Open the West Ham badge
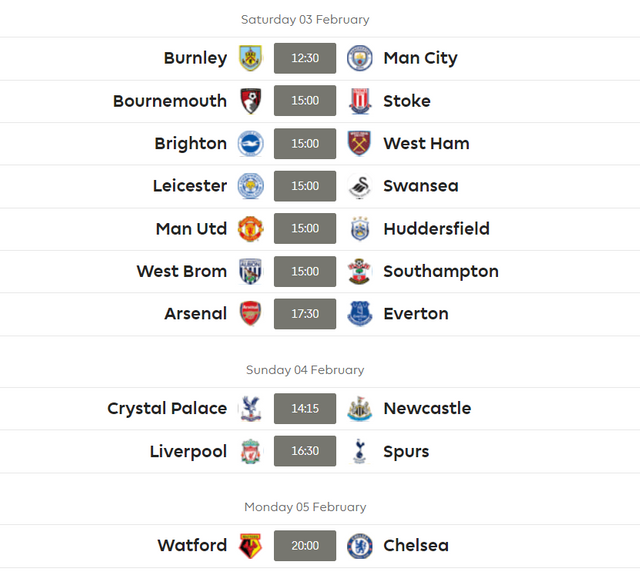640x571 pixels. click(x=359, y=143)
